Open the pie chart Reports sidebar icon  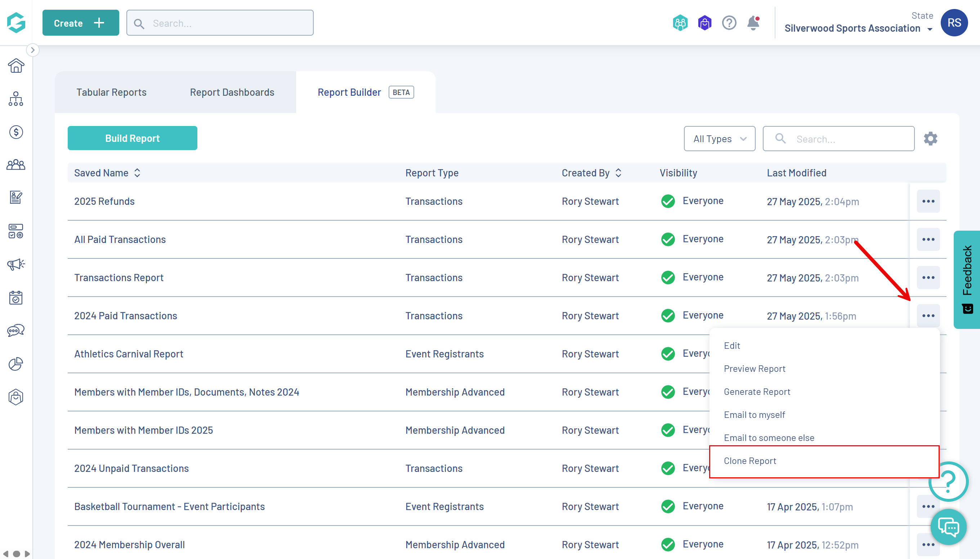click(x=16, y=364)
